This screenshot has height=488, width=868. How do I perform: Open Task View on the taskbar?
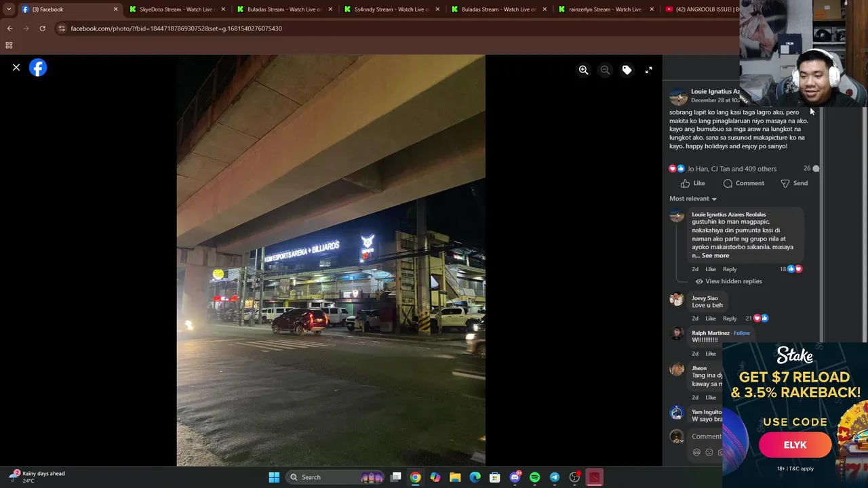pyautogui.click(x=396, y=477)
